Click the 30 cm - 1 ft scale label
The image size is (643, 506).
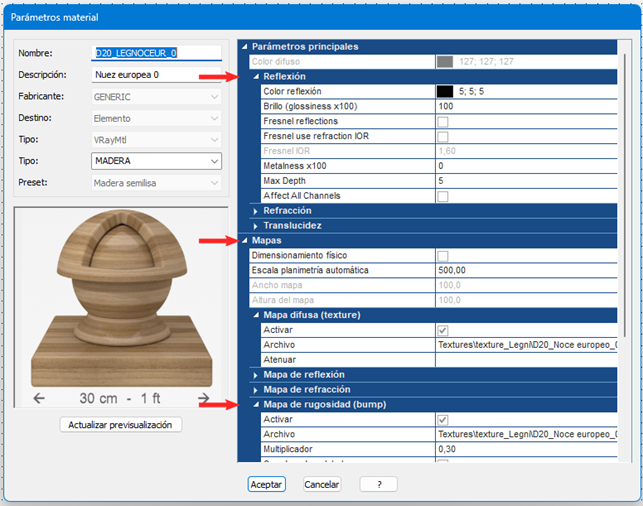[x=120, y=398]
